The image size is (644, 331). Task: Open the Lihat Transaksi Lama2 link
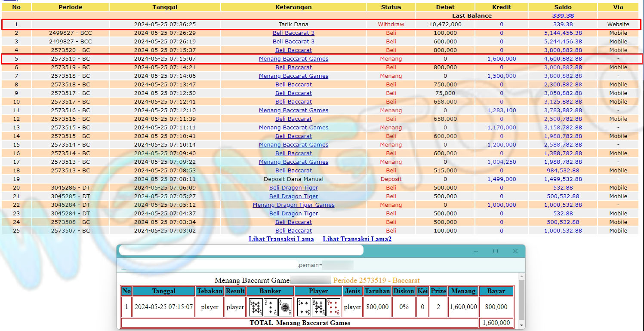point(357,239)
